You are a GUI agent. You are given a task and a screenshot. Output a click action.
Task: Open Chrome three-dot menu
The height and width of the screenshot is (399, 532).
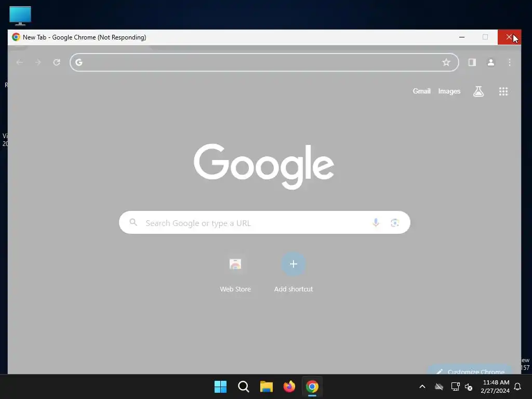tap(510, 62)
